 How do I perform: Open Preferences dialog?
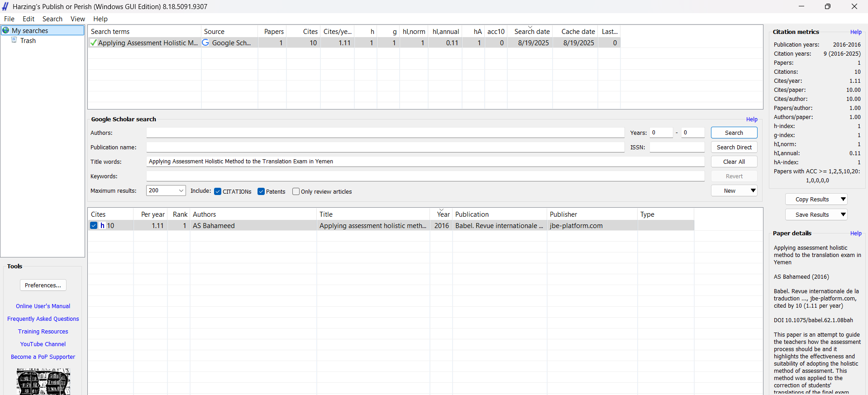coord(43,285)
